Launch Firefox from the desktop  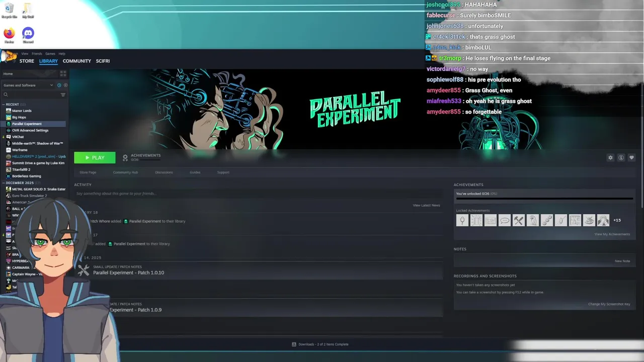9,35
